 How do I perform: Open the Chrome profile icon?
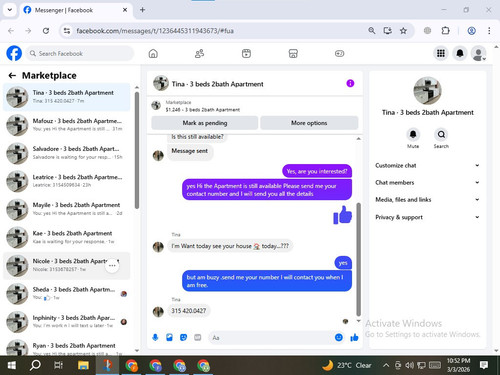(x=471, y=31)
